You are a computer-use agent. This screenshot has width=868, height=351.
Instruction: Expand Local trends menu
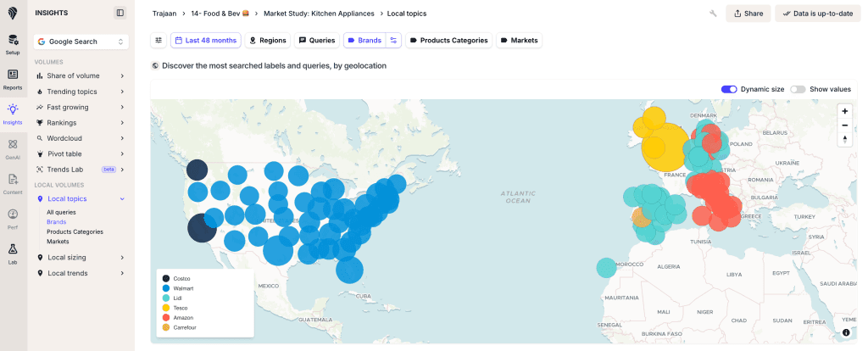81,273
